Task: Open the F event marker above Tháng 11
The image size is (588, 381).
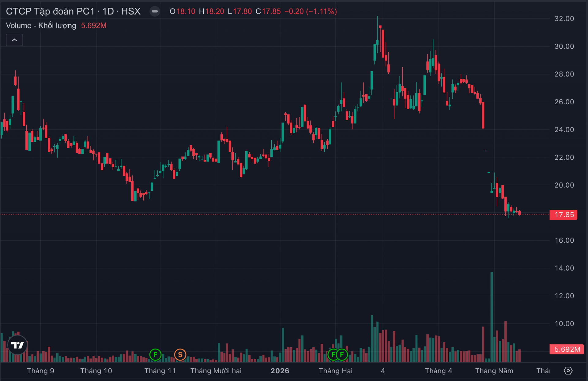Action: click(155, 355)
